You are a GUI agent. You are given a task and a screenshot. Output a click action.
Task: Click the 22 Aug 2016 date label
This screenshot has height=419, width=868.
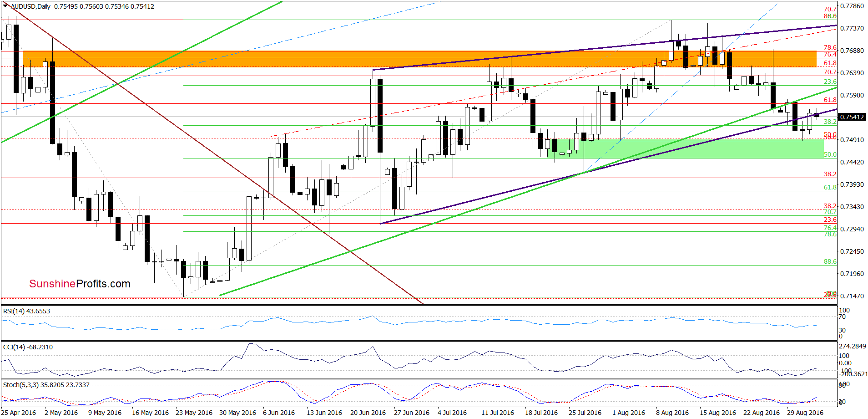762,413
